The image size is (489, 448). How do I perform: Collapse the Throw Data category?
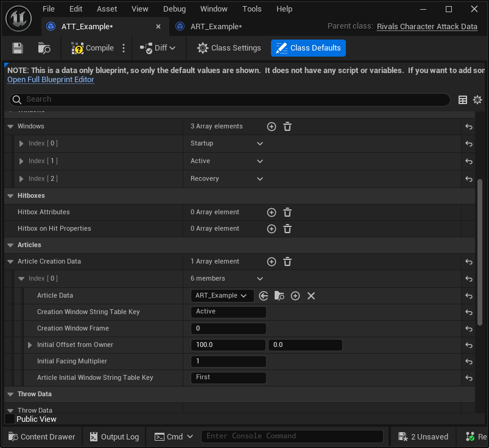point(10,394)
